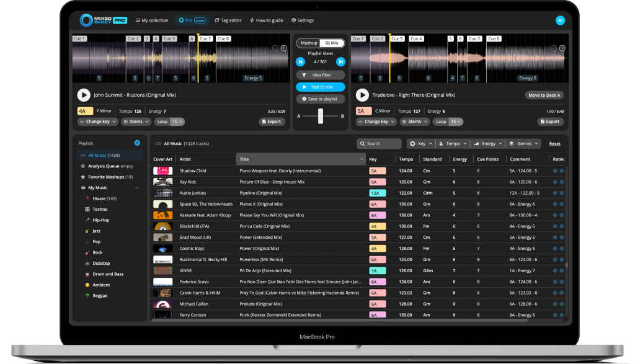The height and width of the screenshot is (364, 635).
Task: Open Change key dropdown on left deck
Action: coord(94,122)
